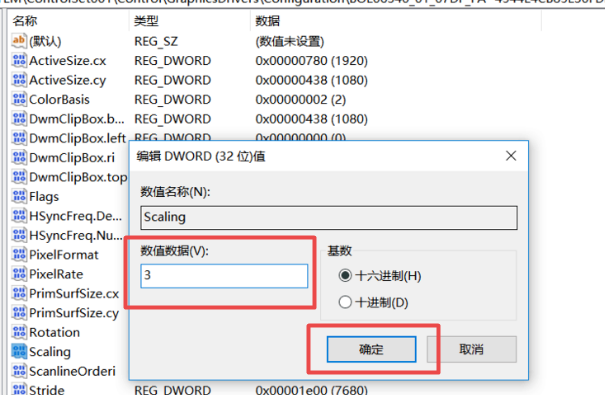Image resolution: width=605 pixels, height=395 pixels.
Task: Click the DwmClipBox.left DWORD icon
Action: pyautogui.click(x=19, y=138)
